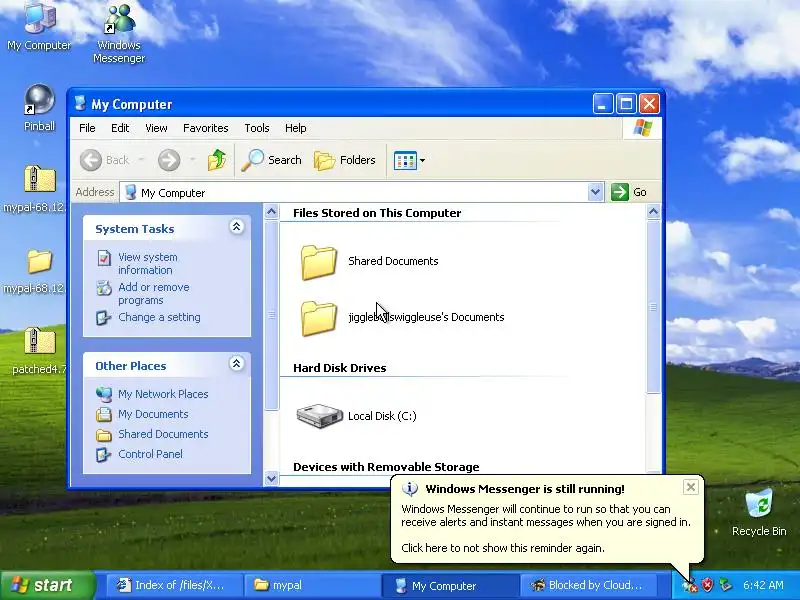Expand the Forward history dropdown arrow
The height and width of the screenshot is (600, 800).
coord(192,160)
